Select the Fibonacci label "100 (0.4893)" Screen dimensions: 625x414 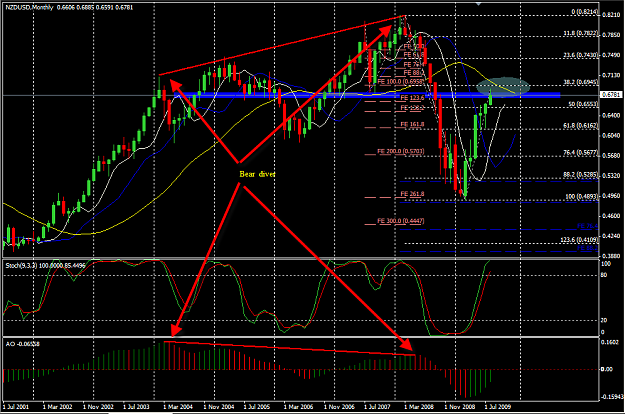582,197
